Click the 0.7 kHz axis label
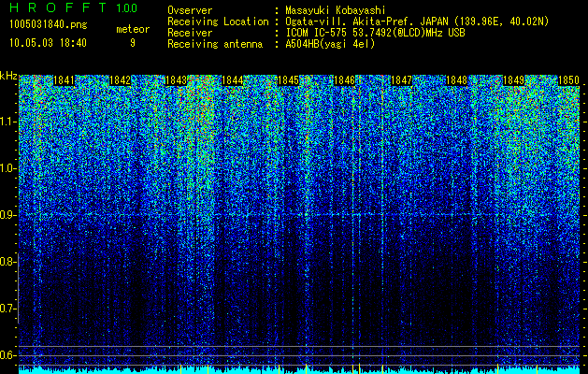 (7, 309)
